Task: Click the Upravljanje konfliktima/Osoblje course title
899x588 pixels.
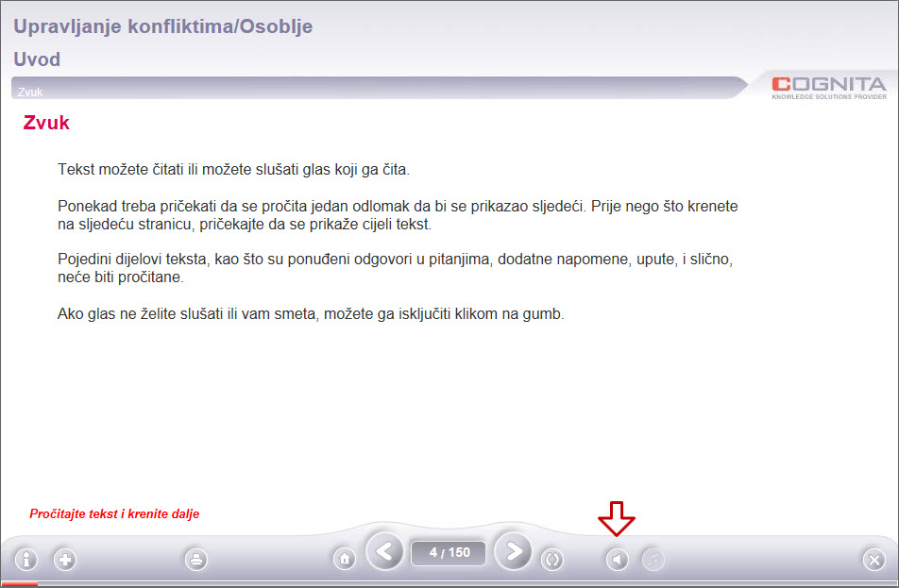Action: 163,26
